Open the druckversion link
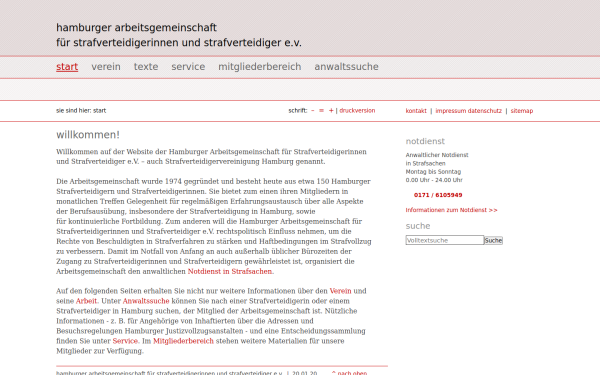Image resolution: width=600 pixels, height=375 pixels. 357,111
